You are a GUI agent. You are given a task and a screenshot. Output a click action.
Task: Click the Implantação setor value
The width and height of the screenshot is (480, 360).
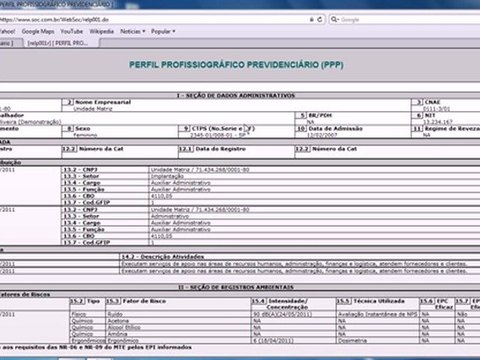[167, 176]
